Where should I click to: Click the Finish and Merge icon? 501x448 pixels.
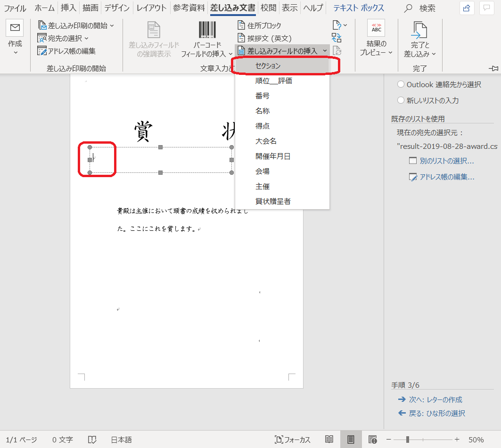pos(419,30)
